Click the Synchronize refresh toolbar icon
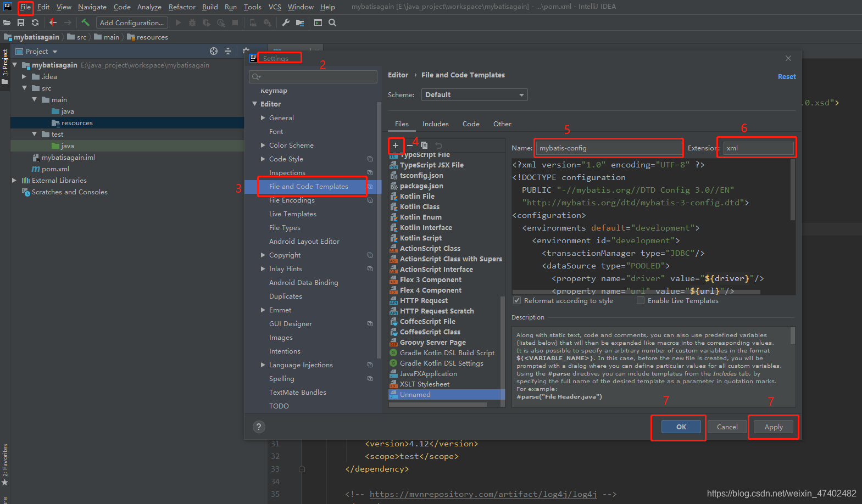The image size is (862, 504). tap(35, 23)
